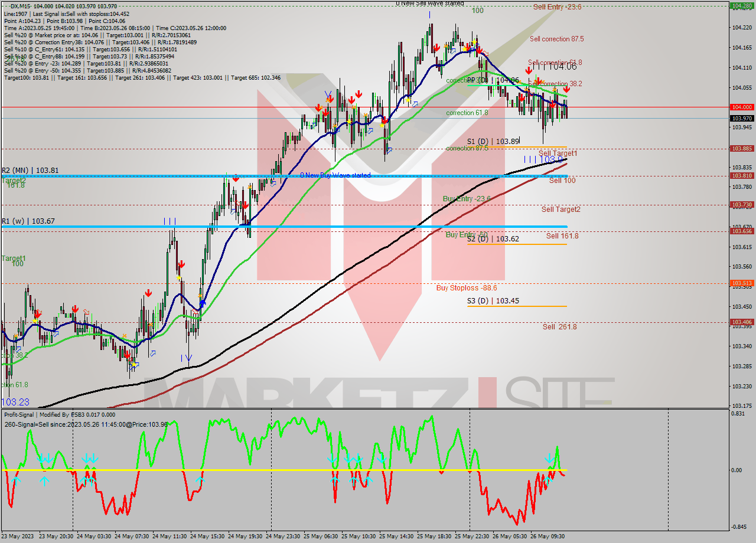
Task: Click the 'Sell 261.8' label
Action: point(559,327)
